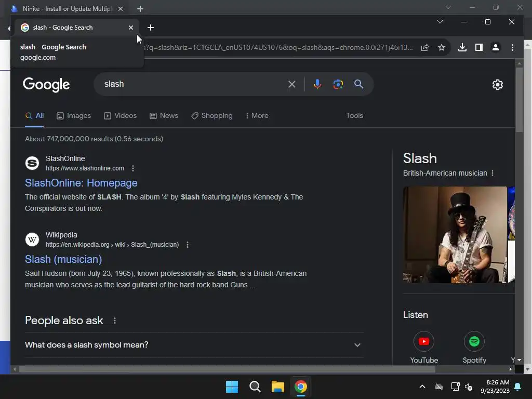Click Chrome icon in taskbar

301,387
